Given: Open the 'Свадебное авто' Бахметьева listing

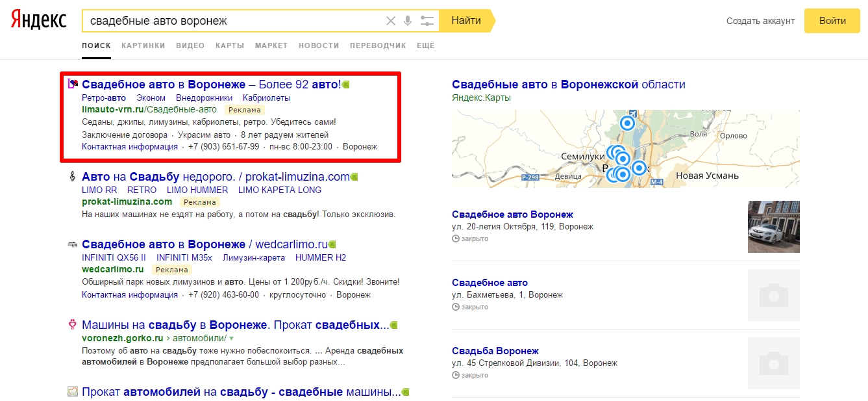Looking at the screenshot, I should click(x=490, y=283).
